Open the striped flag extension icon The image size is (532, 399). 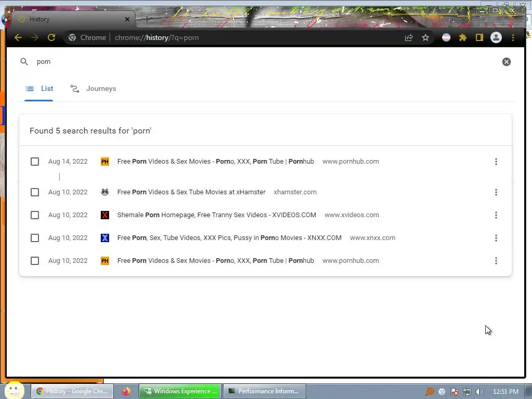(x=446, y=37)
